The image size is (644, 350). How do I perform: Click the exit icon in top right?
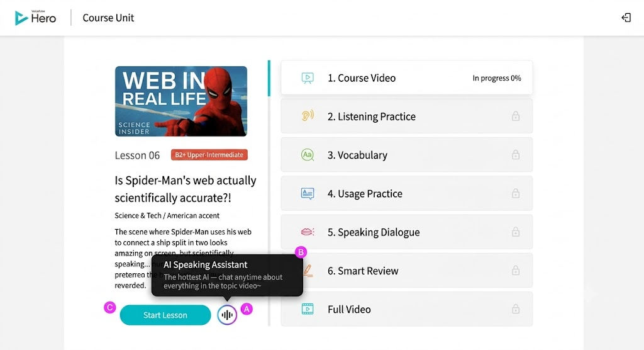pos(626,17)
